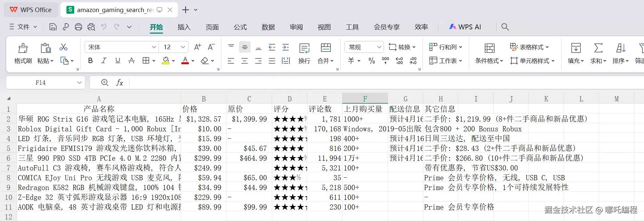Apply thousands separator style
The width and height of the screenshot is (644, 221).
coord(385,61)
